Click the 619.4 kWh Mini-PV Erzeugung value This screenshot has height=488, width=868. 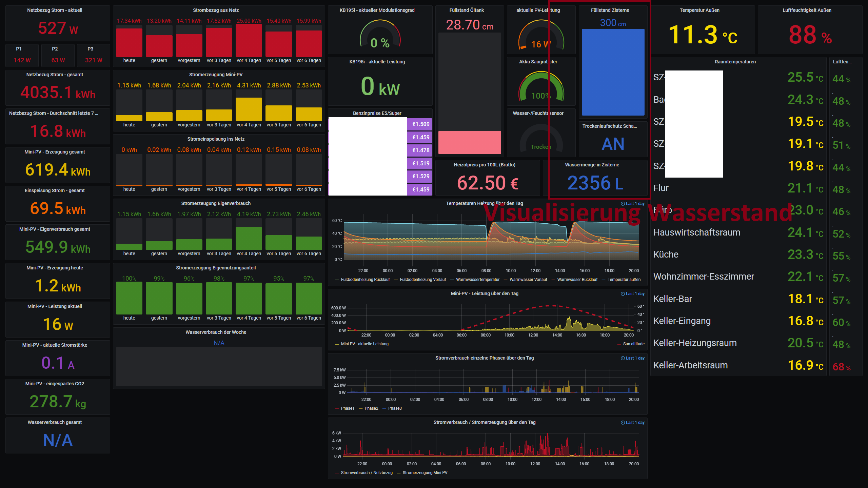point(58,170)
